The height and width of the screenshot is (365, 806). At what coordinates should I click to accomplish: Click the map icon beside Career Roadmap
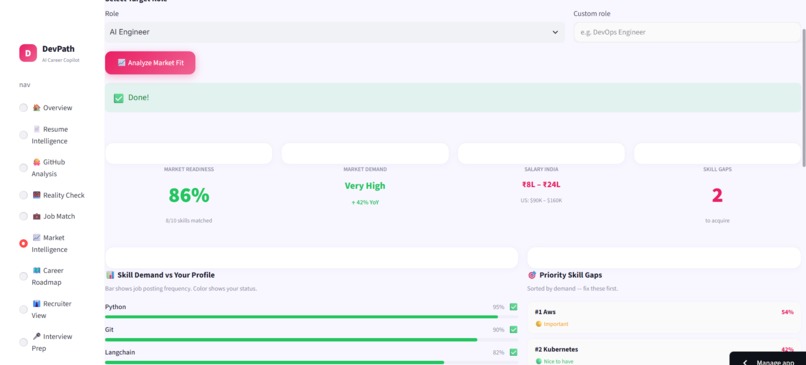tap(36, 270)
